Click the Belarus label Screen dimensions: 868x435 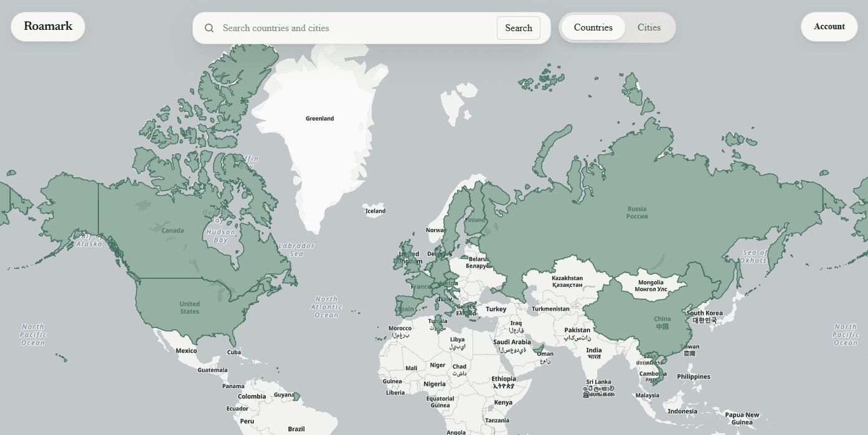478,262
